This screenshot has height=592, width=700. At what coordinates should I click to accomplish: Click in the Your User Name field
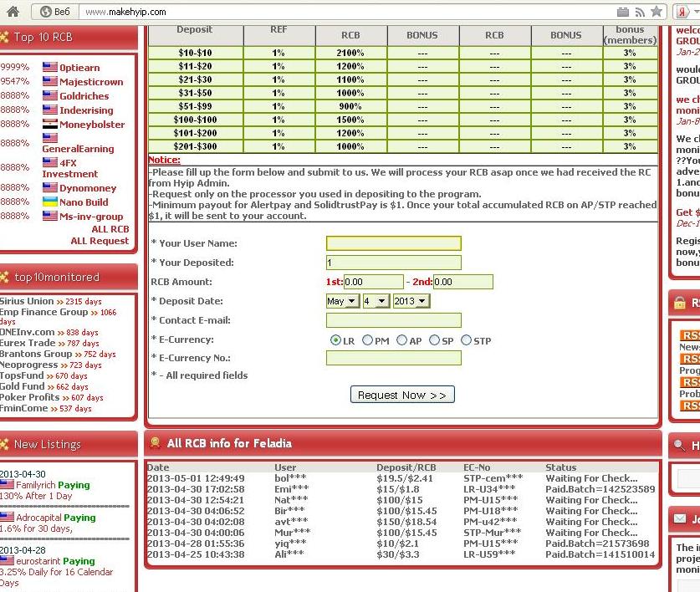[393, 243]
